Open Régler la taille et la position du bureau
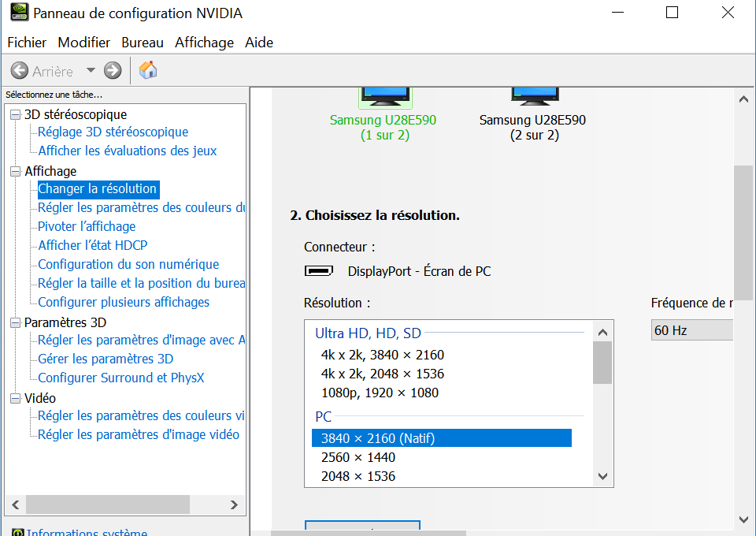 tap(141, 283)
